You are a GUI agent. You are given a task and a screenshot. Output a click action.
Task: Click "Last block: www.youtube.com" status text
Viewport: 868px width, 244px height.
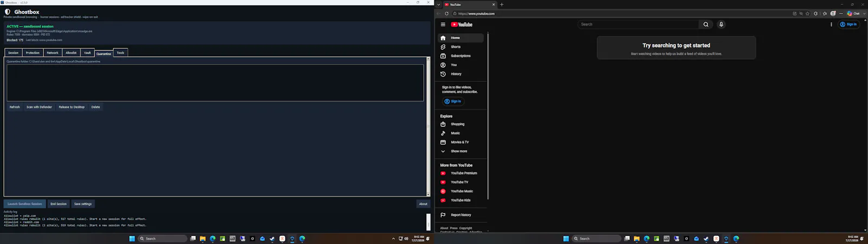pos(44,40)
